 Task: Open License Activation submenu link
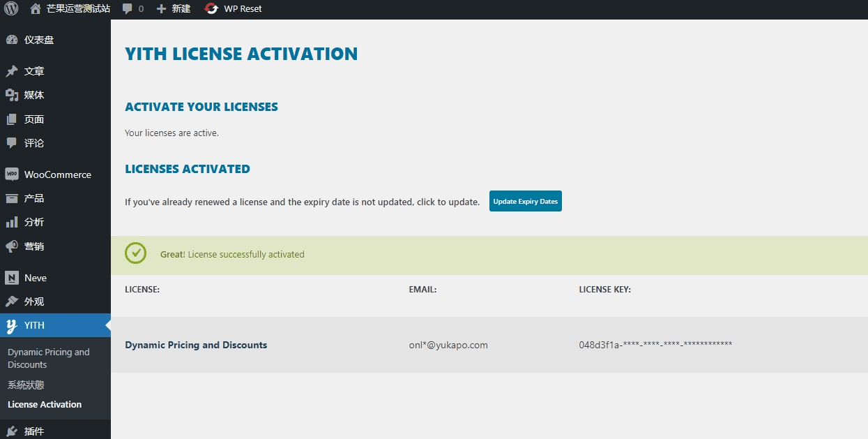[45, 404]
